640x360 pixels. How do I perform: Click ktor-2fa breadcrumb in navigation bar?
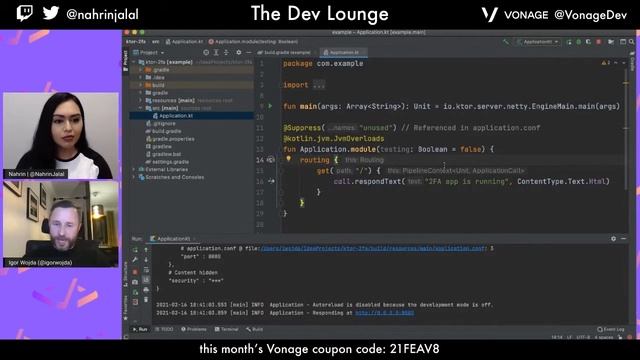click(x=136, y=42)
